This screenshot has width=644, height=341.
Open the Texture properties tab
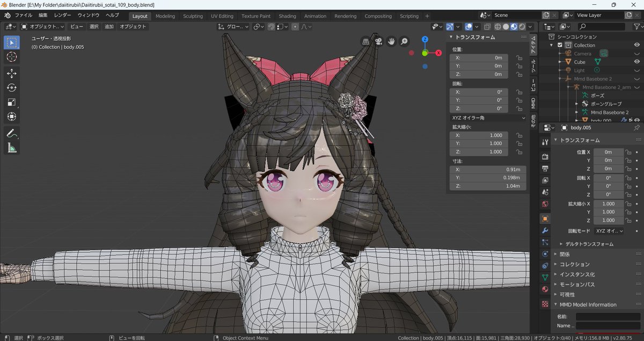545,303
